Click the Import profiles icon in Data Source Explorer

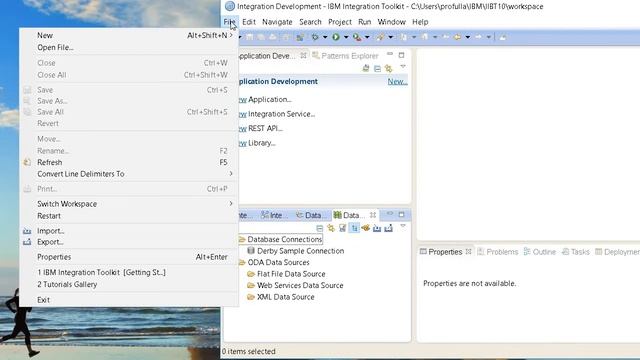coord(377,228)
